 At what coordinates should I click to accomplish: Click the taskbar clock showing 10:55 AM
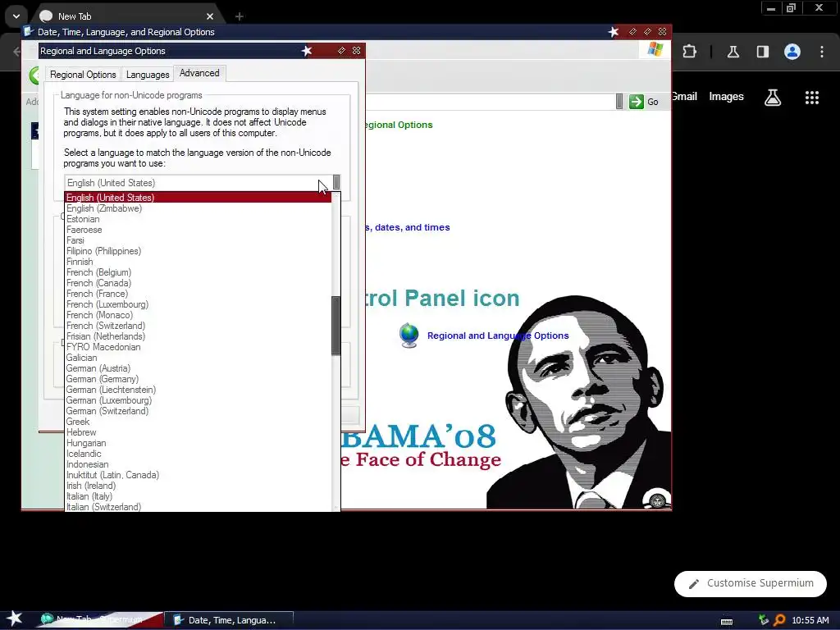[x=810, y=620]
